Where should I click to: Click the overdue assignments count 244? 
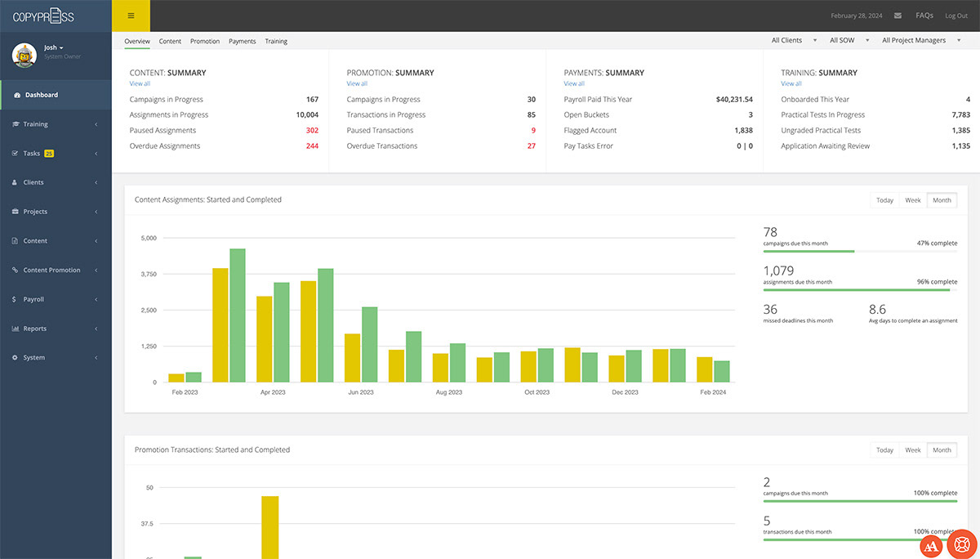pos(312,146)
